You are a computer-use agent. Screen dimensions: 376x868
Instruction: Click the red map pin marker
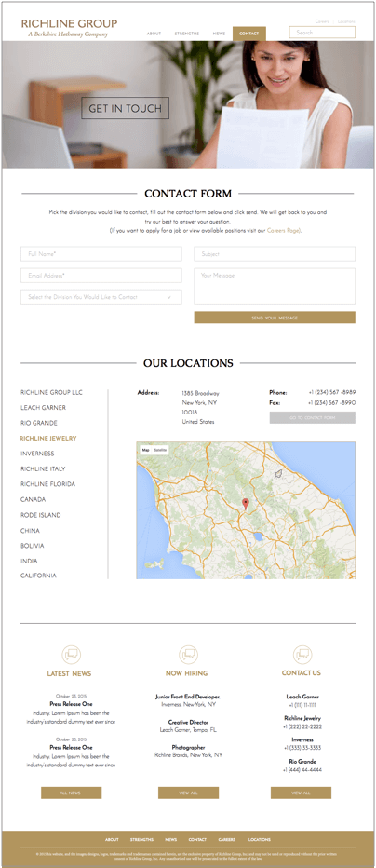tap(246, 504)
